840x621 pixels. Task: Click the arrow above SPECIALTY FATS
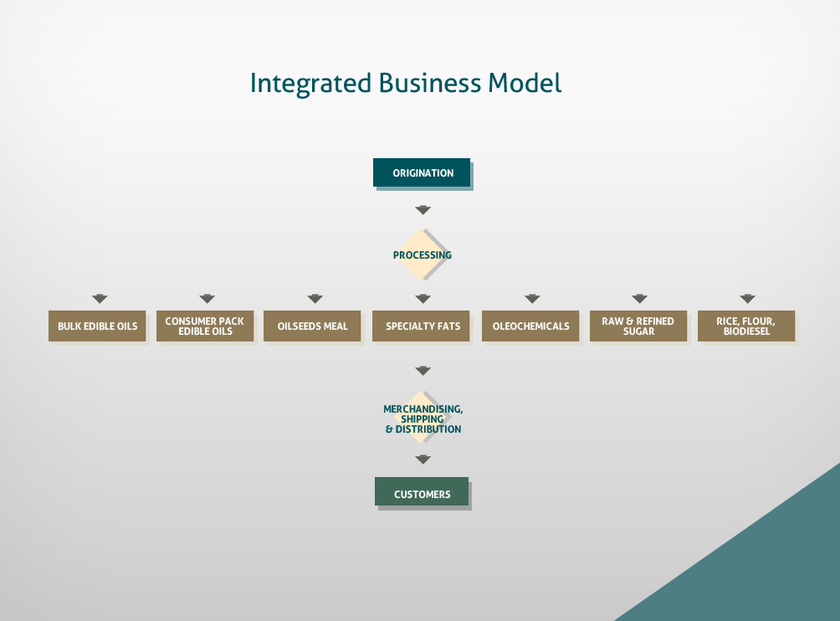tap(423, 299)
